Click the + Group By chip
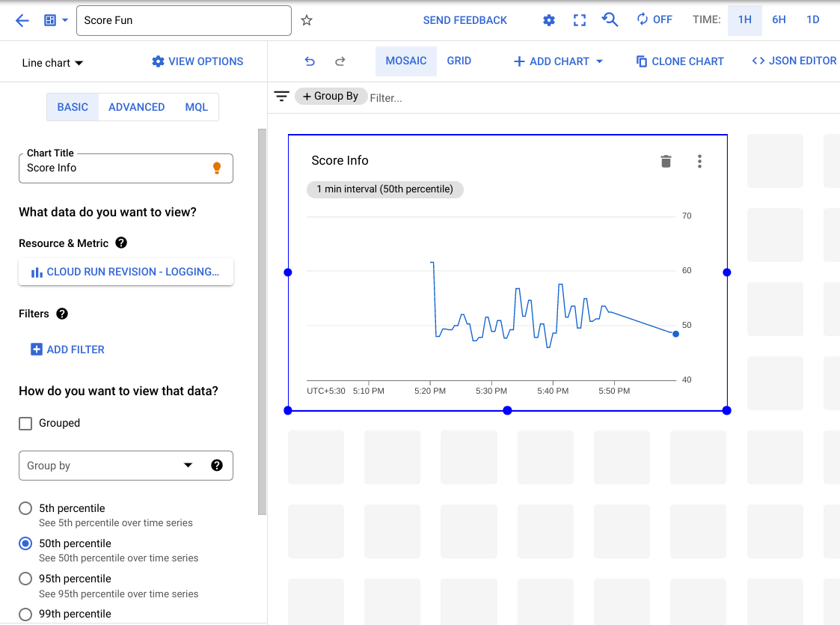840x625 pixels. click(331, 97)
